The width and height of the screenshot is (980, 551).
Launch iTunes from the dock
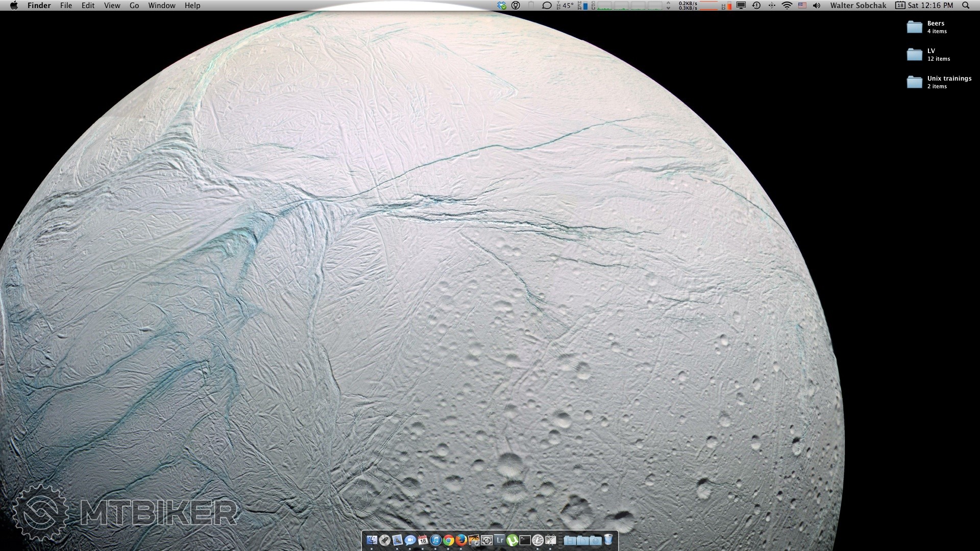(436, 540)
